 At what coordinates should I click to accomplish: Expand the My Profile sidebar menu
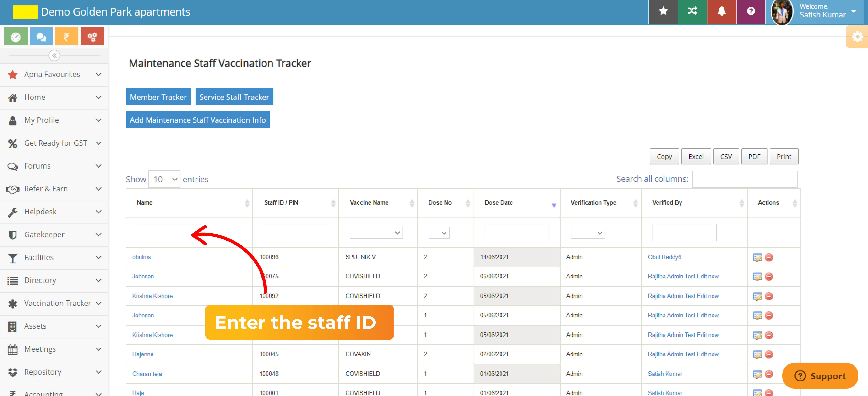(x=54, y=120)
